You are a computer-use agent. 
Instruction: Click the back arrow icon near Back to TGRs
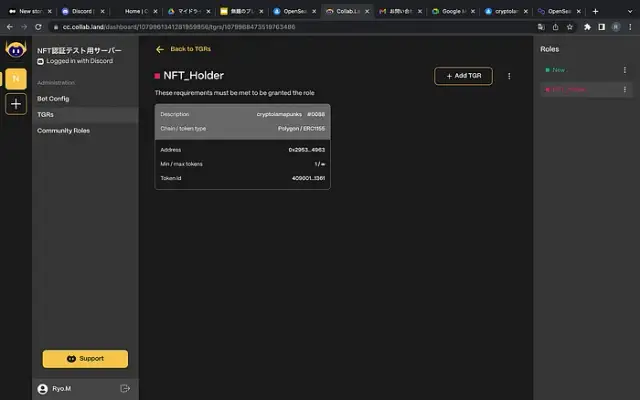(x=159, y=48)
